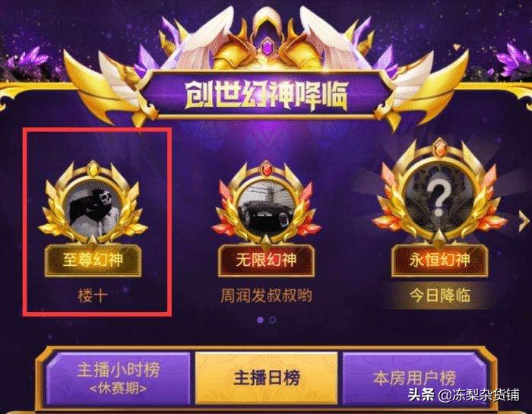
Task: Select the 永恒幻神 badge label
Action: [440, 261]
